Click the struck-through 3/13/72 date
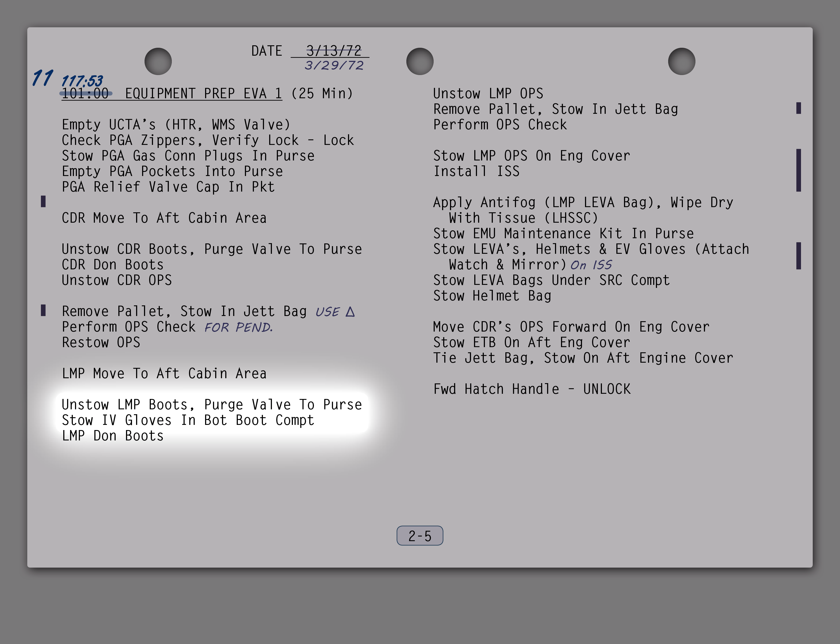Image resolution: width=840 pixels, height=644 pixels. tap(333, 50)
